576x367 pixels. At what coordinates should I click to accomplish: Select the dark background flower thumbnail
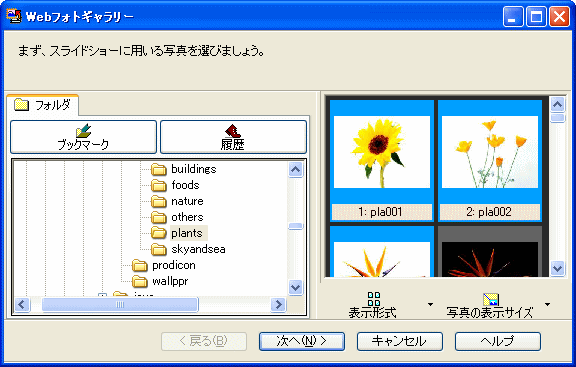tap(490, 259)
